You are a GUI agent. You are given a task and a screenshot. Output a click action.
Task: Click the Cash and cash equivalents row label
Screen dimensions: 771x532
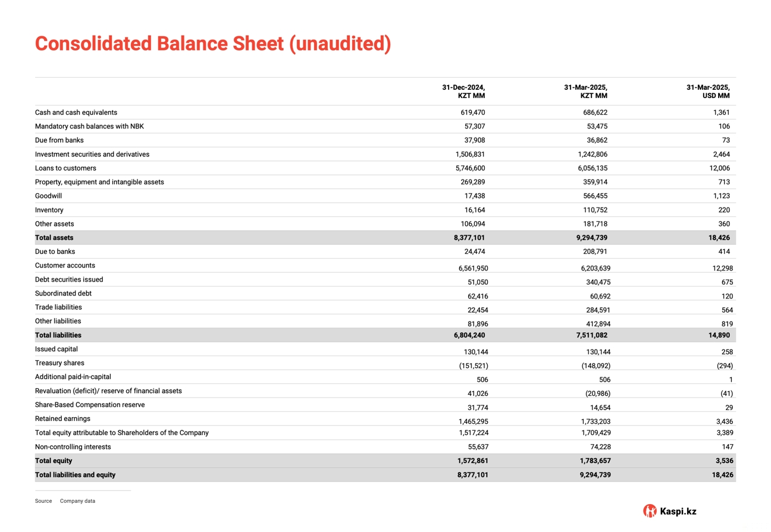click(x=76, y=112)
